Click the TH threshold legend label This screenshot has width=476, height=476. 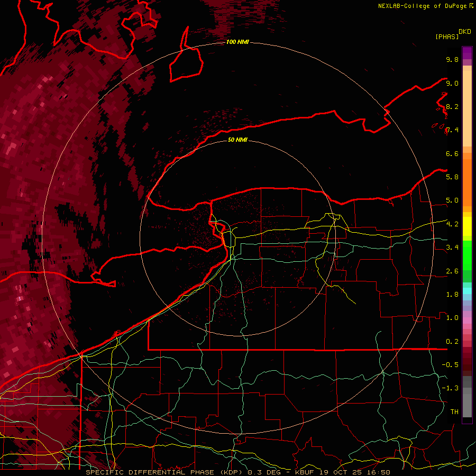[x=454, y=412]
